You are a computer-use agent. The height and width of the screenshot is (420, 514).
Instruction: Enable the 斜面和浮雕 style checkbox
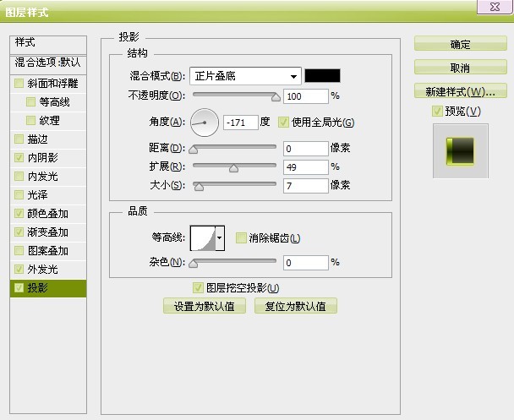(x=19, y=83)
